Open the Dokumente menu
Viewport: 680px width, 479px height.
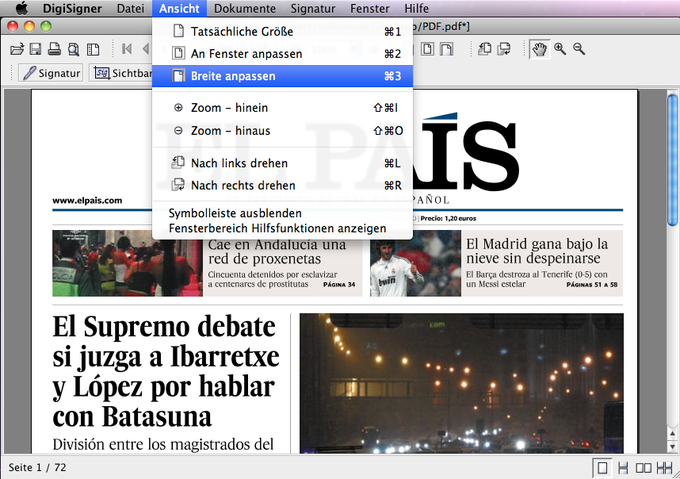(245, 8)
